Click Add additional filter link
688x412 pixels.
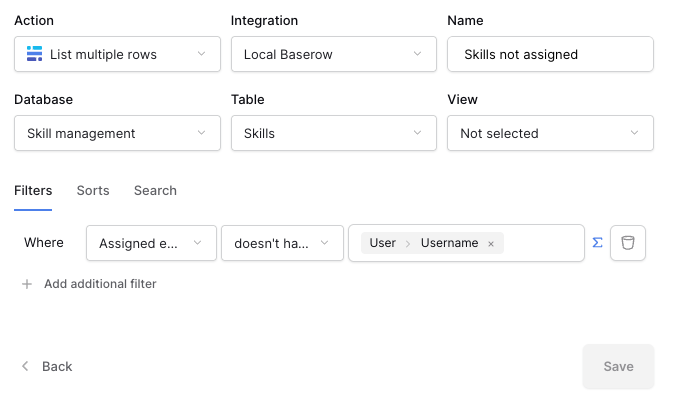(100, 284)
